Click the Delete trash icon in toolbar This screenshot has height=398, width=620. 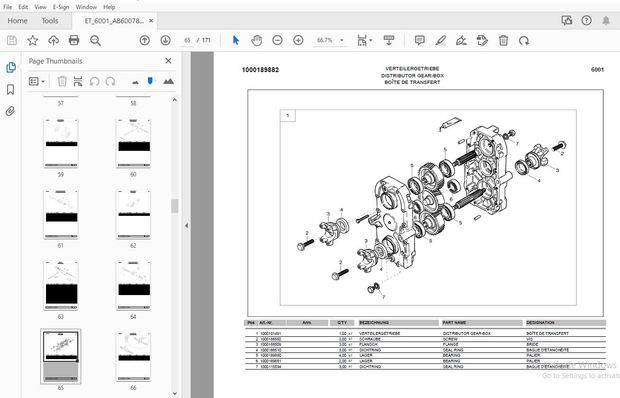tap(503, 40)
